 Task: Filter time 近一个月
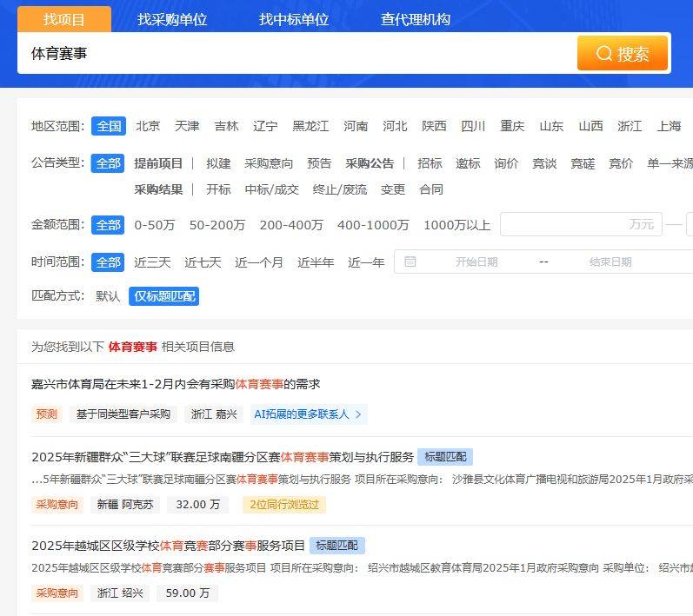pos(259,262)
